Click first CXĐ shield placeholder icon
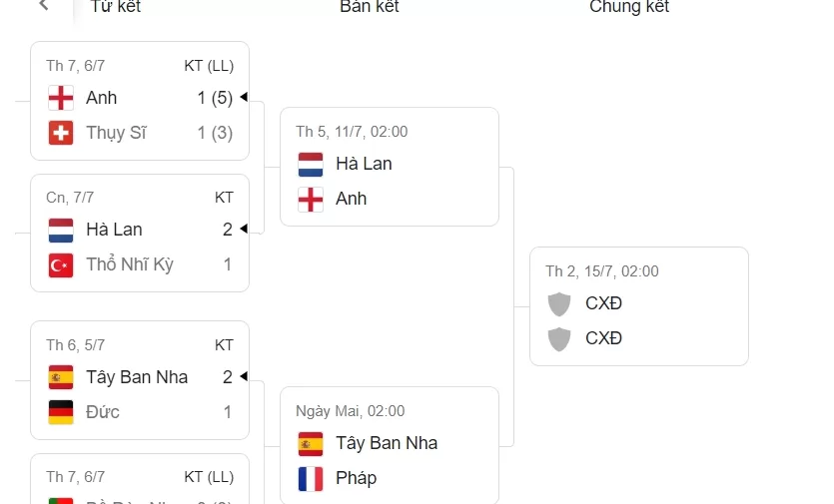This screenshot has height=504, width=834. (x=560, y=303)
